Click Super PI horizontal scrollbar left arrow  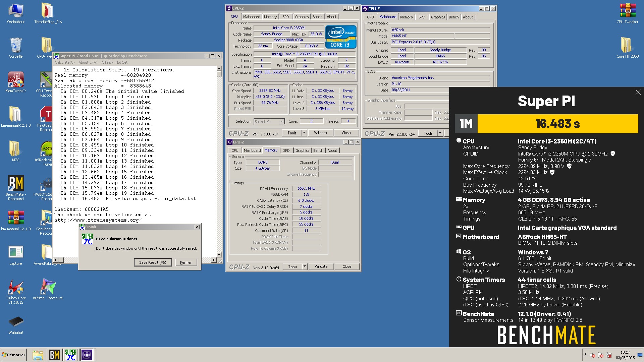(x=56, y=260)
